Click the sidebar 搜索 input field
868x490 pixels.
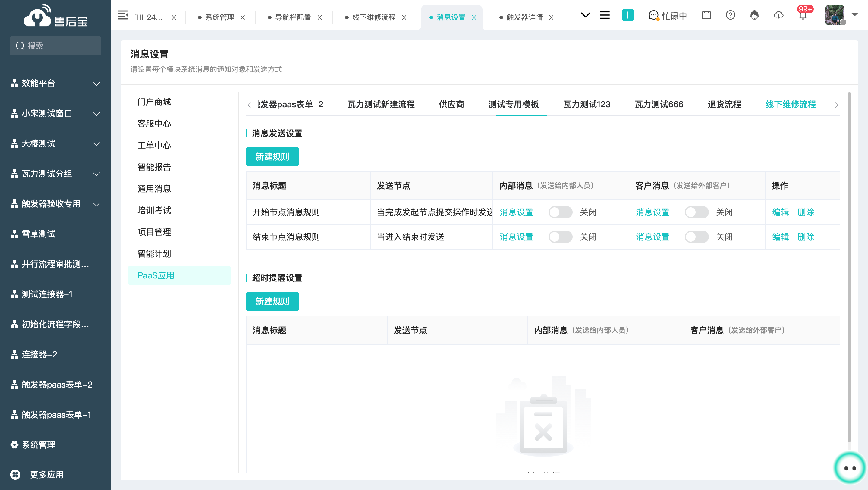click(55, 46)
